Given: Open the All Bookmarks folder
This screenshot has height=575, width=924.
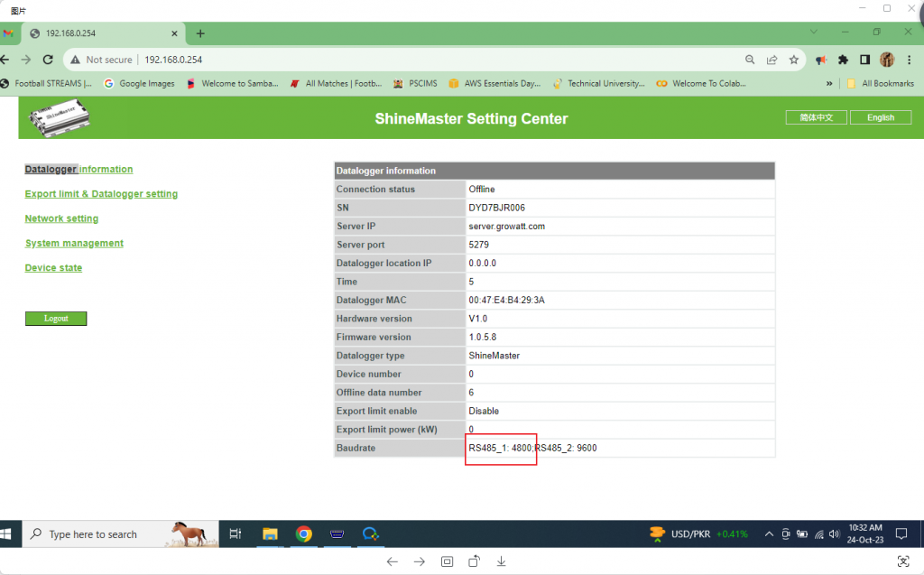Looking at the screenshot, I should (x=881, y=84).
